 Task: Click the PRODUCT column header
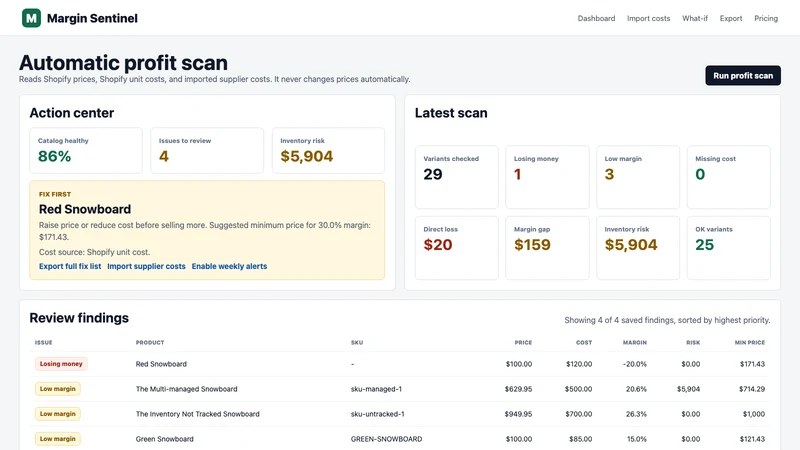tap(150, 342)
